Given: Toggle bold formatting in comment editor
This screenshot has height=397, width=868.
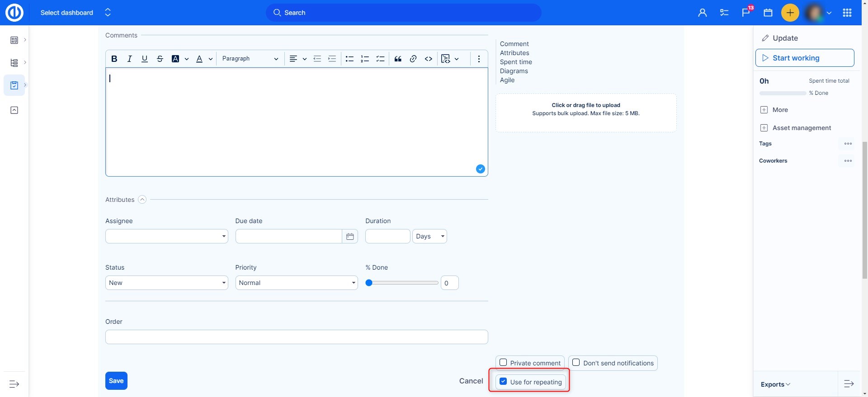Looking at the screenshot, I should (x=114, y=59).
